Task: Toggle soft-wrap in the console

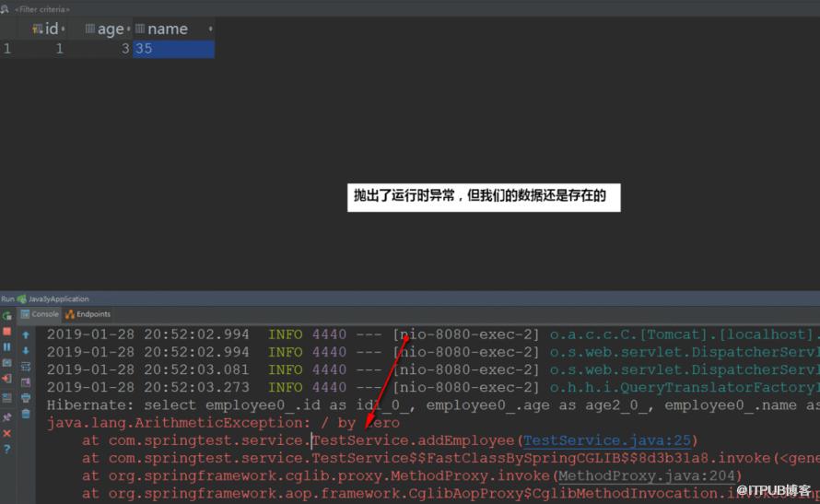Action: point(26,367)
